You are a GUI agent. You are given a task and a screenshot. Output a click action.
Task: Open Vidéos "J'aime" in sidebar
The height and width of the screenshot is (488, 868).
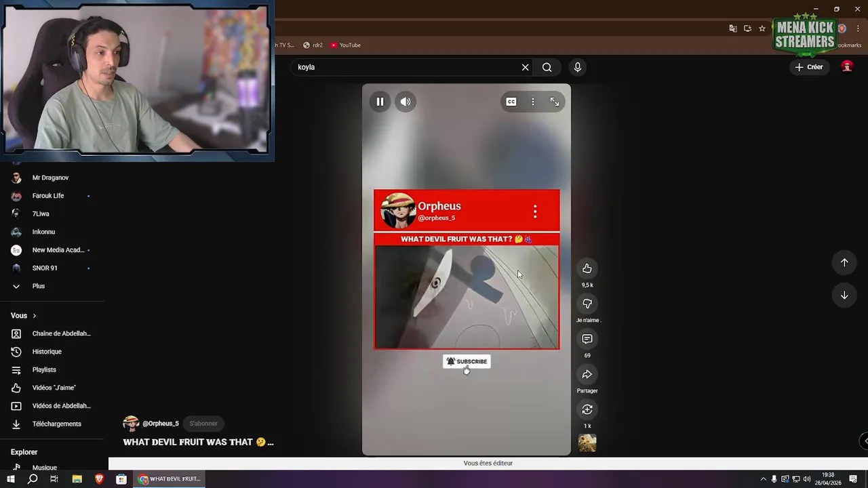tap(52, 388)
